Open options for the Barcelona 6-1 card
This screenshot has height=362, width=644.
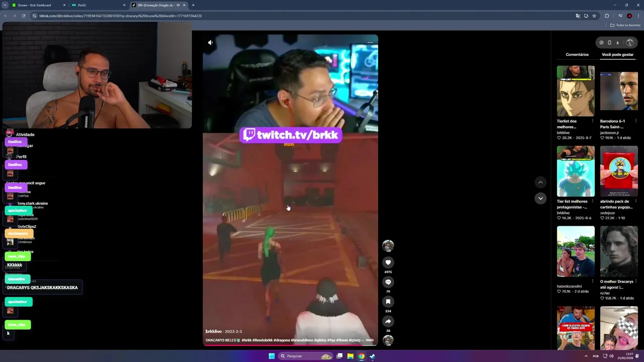635,121
